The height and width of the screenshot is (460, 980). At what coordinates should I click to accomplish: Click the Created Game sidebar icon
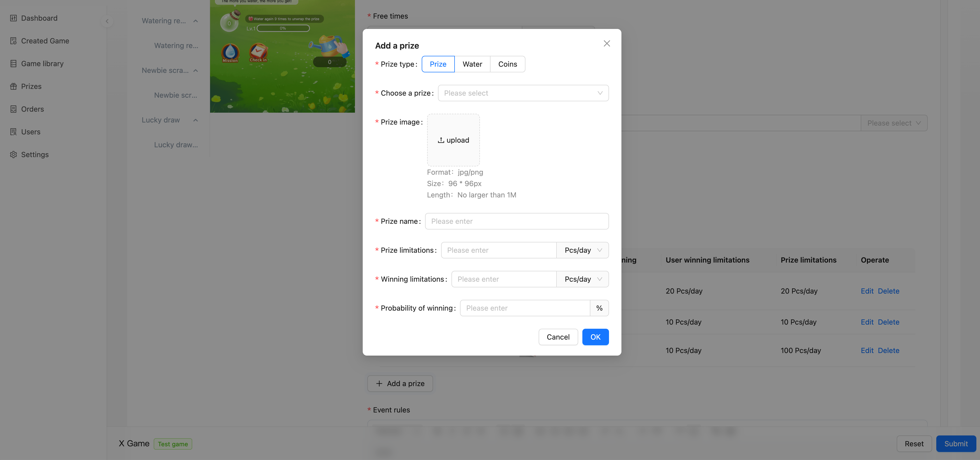tap(13, 41)
